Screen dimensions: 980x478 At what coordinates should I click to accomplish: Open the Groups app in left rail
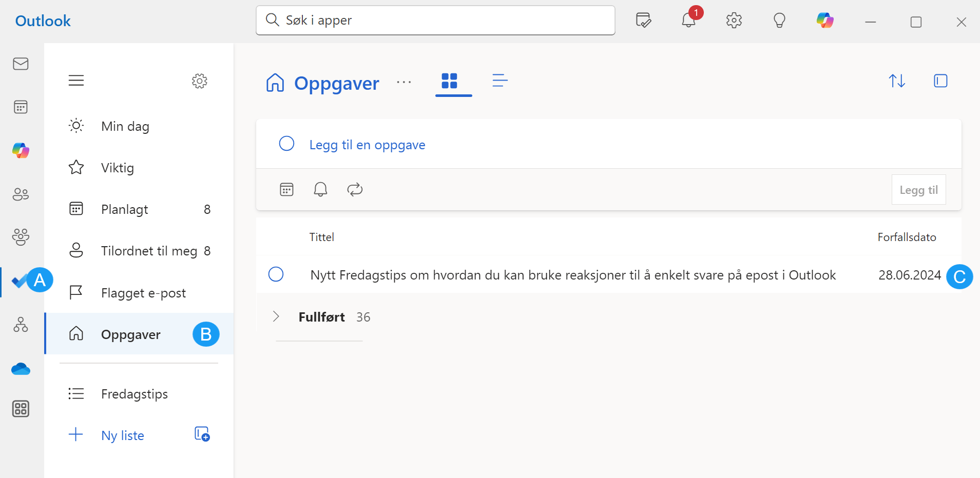coord(21,237)
